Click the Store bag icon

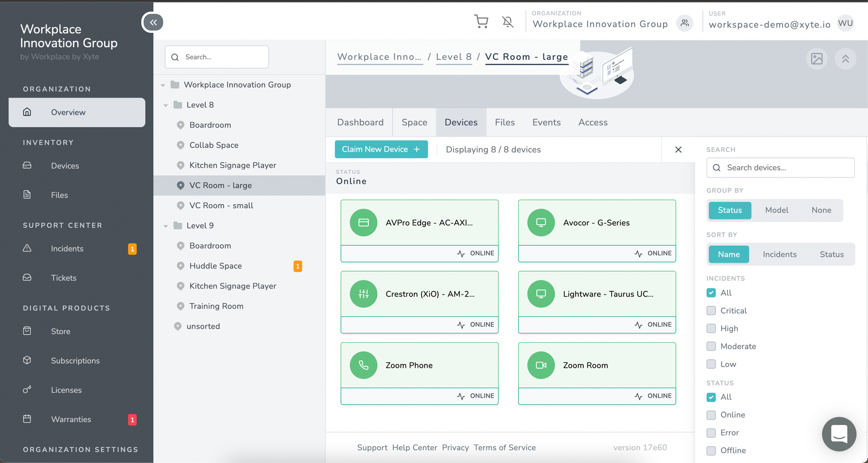click(27, 331)
